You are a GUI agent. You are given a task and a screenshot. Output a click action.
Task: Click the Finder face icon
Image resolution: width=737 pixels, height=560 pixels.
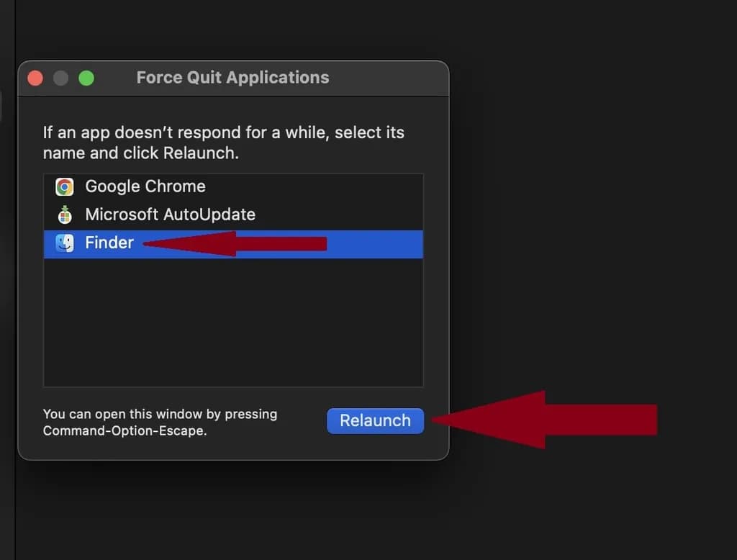[65, 243]
